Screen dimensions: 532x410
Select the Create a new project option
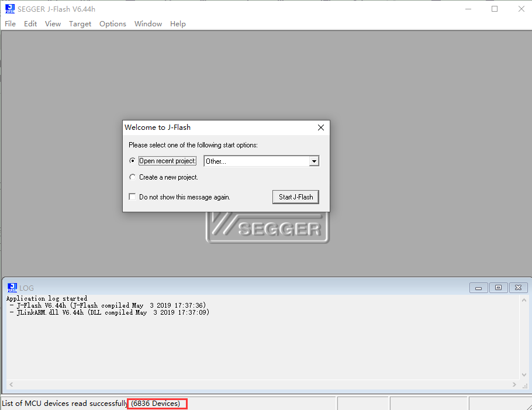tap(132, 177)
